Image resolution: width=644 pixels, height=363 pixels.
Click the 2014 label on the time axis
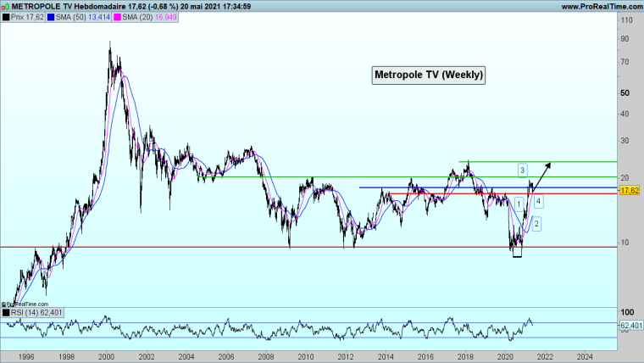[386, 357]
